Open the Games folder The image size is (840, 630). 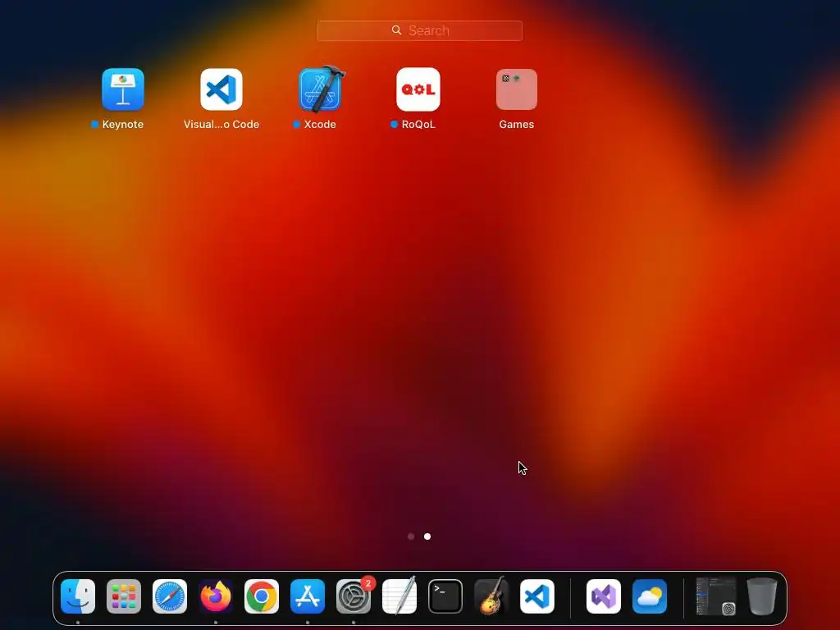click(x=517, y=89)
